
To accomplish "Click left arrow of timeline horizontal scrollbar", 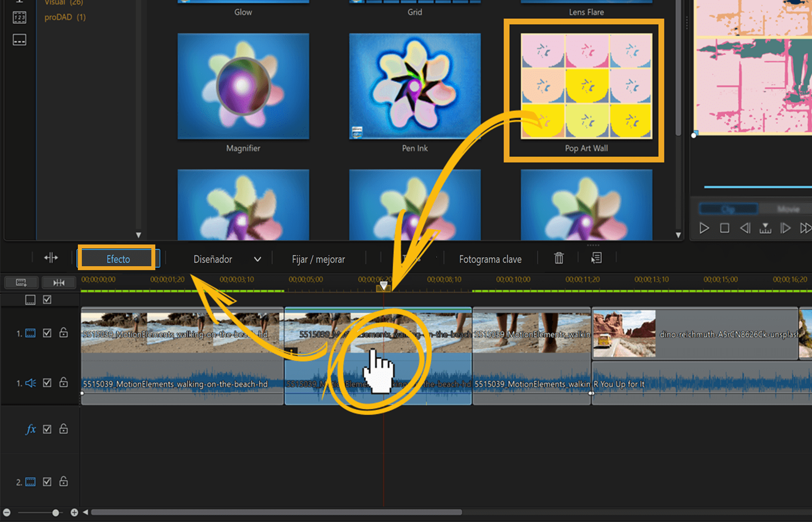I will [85, 513].
